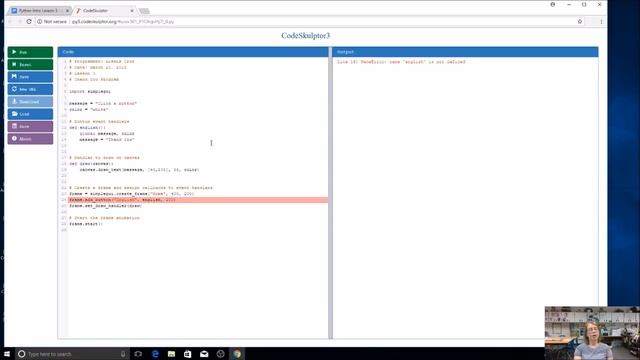Launch Microsoft Edge from the taskbar

155,354
